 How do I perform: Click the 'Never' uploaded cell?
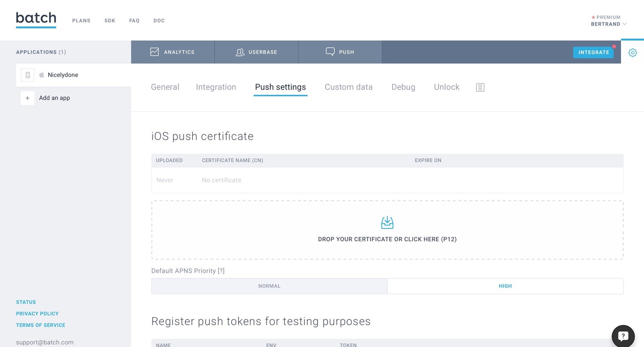pyautogui.click(x=164, y=180)
